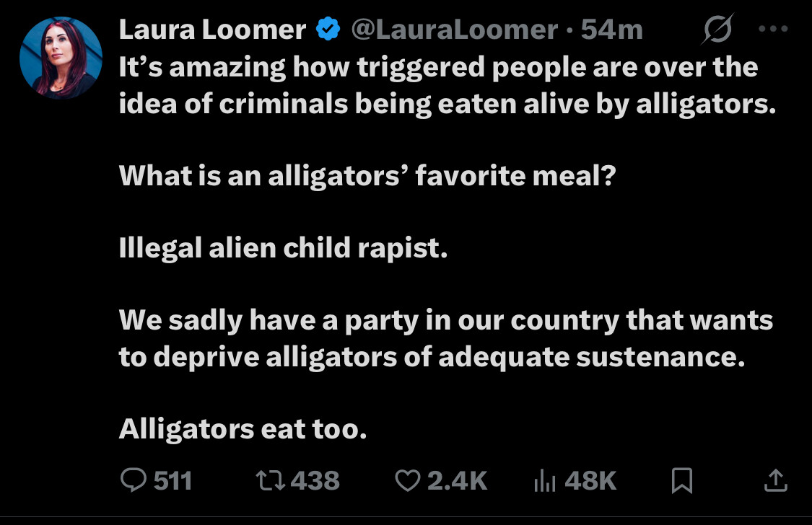812x525 pixels.
Task: Open the reply comment icon
Action: pyautogui.click(x=134, y=480)
